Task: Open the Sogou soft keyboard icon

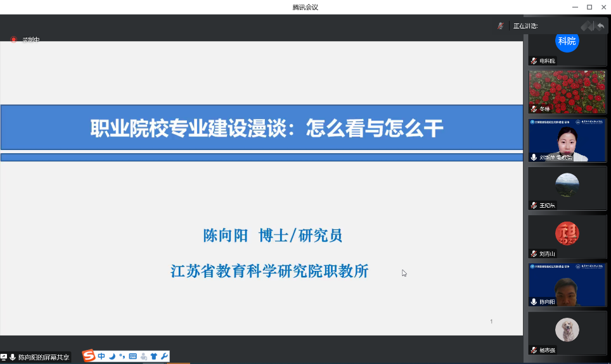Action: click(x=132, y=356)
